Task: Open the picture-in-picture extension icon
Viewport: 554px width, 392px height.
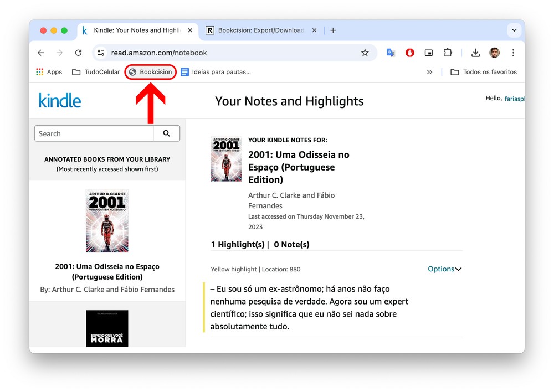Action: click(x=429, y=53)
